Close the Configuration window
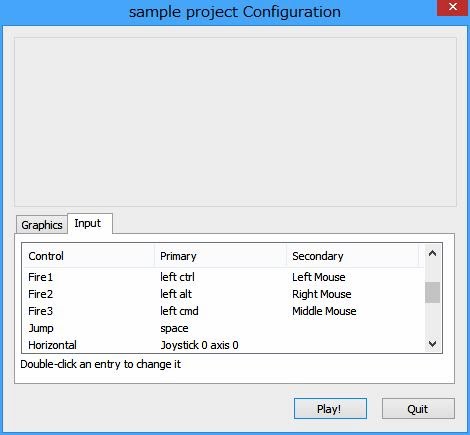 pyautogui.click(x=452, y=7)
